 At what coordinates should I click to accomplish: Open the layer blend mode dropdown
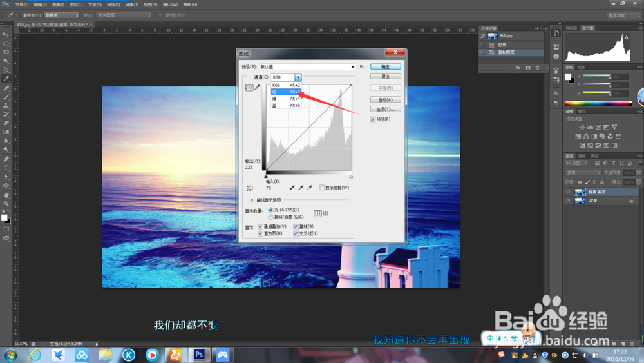(583, 173)
